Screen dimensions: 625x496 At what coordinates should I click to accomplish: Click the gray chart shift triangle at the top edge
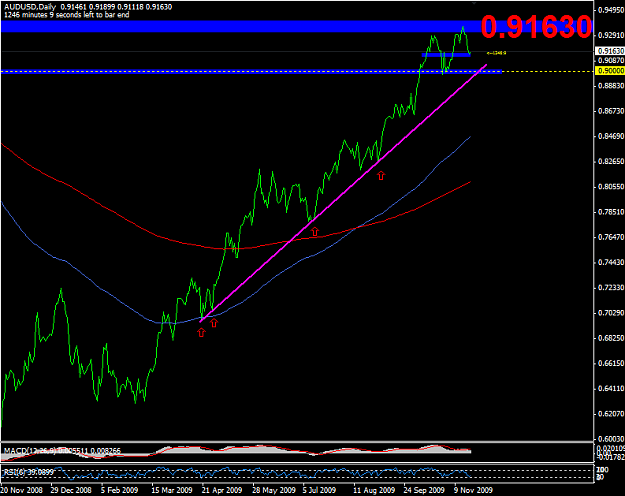(474, 3)
